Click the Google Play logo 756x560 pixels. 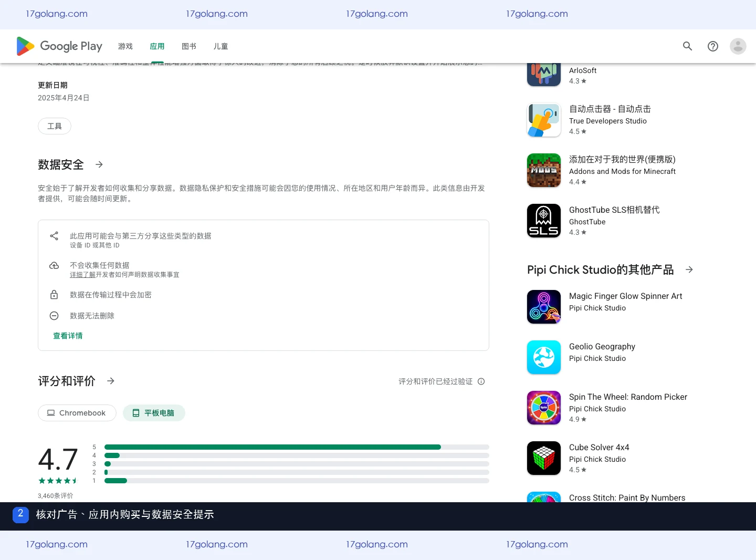click(59, 46)
